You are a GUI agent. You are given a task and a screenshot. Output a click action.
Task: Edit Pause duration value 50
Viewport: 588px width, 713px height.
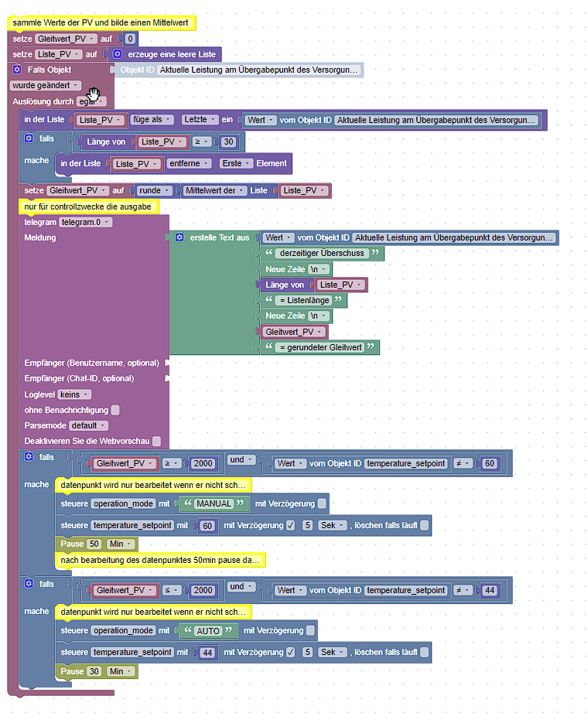click(94, 544)
